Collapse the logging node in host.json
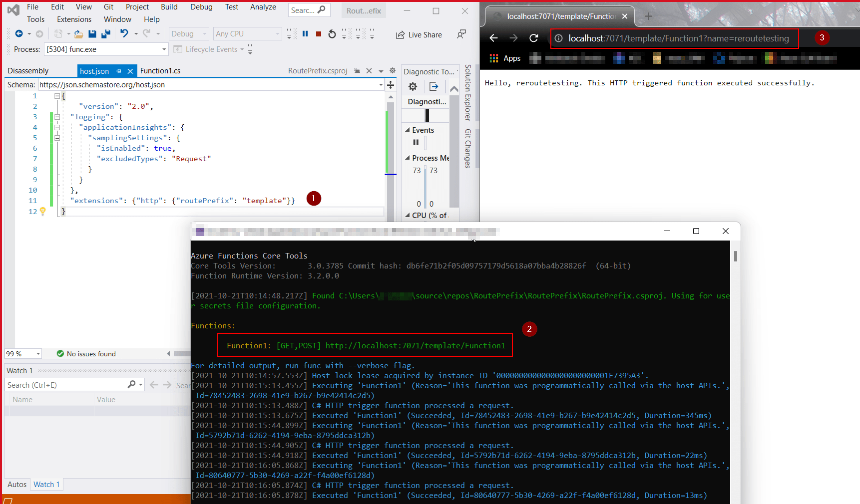The width and height of the screenshot is (860, 504). coord(57,116)
